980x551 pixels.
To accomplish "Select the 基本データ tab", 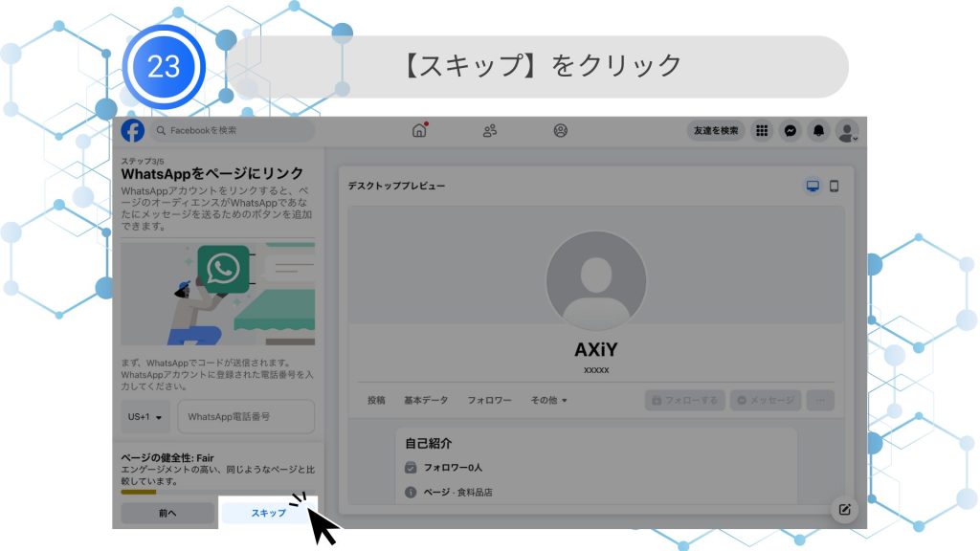I will pyautogui.click(x=426, y=400).
